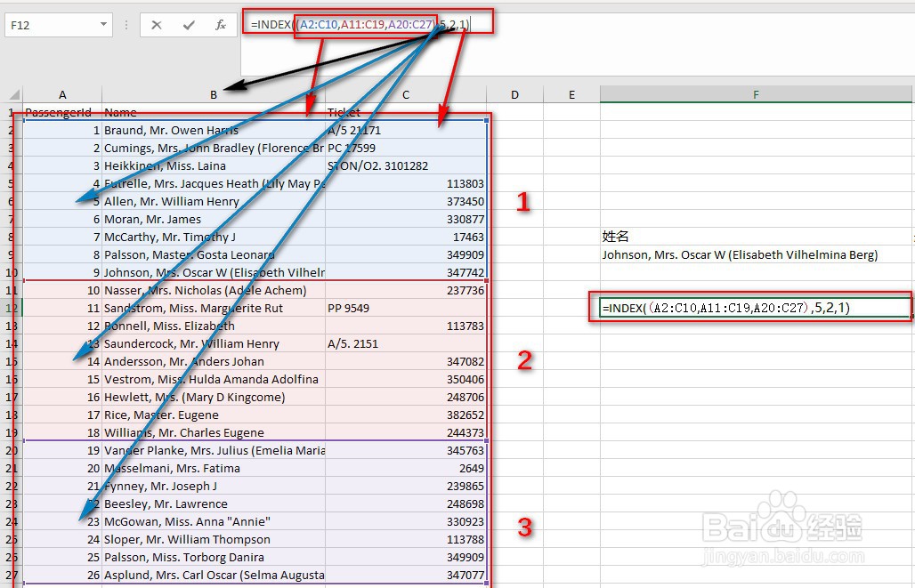This screenshot has width=915, height=588.
Task: Click cell 'Vestrom, Miss. Hulda Amanda Adolfina'
Action: (214, 379)
